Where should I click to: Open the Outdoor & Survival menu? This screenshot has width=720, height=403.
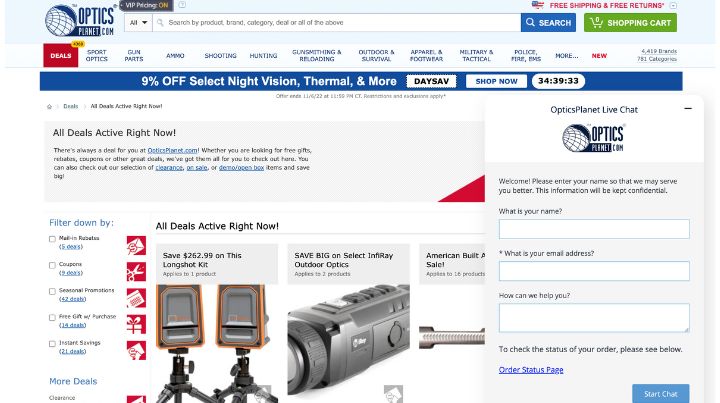tap(376, 56)
